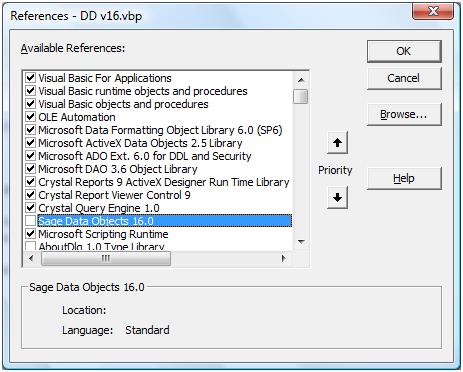
Task: Select Crystal Report Viewer Control 9 entry
Action: 114,195
